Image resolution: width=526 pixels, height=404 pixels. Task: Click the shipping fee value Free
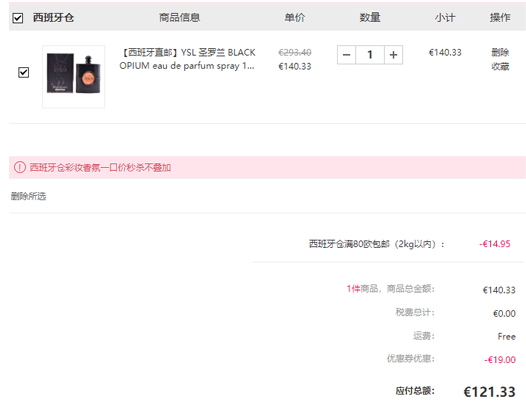pyautogui.click(x=507, y=337)
